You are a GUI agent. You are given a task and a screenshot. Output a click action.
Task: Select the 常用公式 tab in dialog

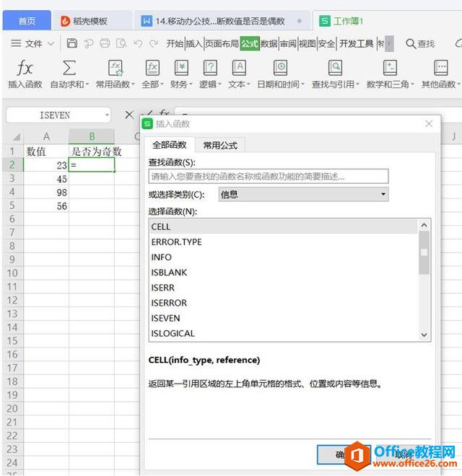click(220, 145)
